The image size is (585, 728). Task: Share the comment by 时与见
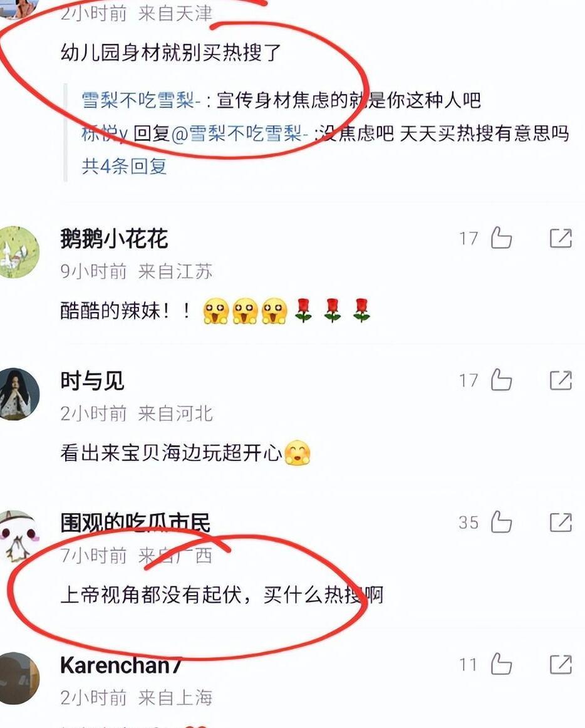click(x=561, y=380)
